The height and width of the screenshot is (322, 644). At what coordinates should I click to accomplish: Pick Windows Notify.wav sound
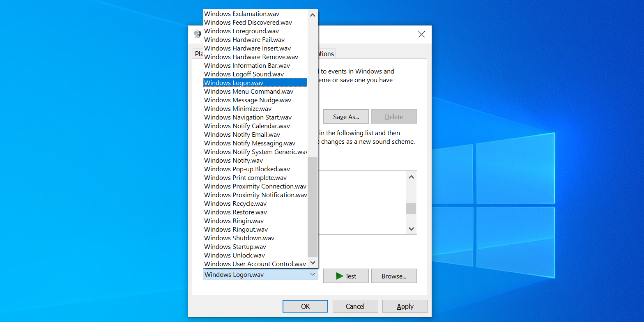point(255,161)
